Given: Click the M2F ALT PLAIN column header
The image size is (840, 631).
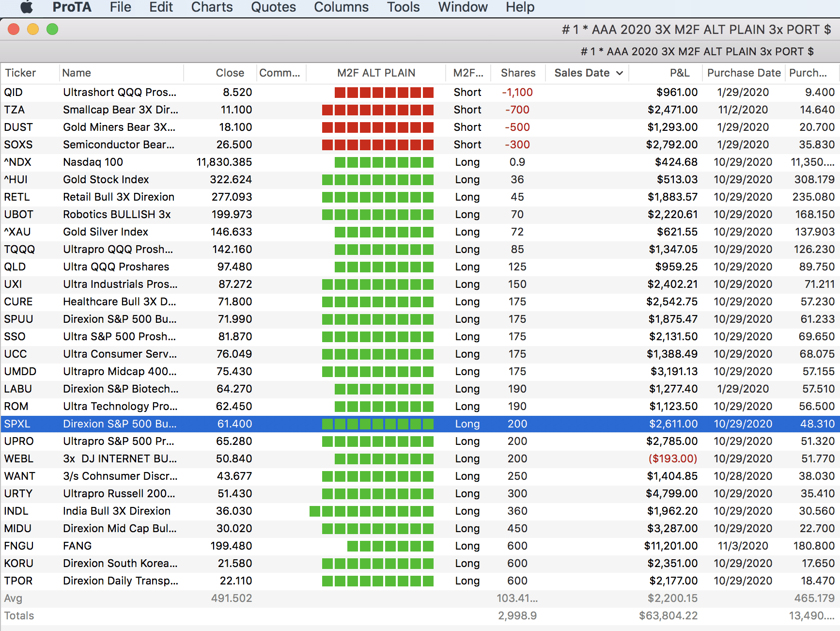Looking at the screenshot, I should (376, 73).
